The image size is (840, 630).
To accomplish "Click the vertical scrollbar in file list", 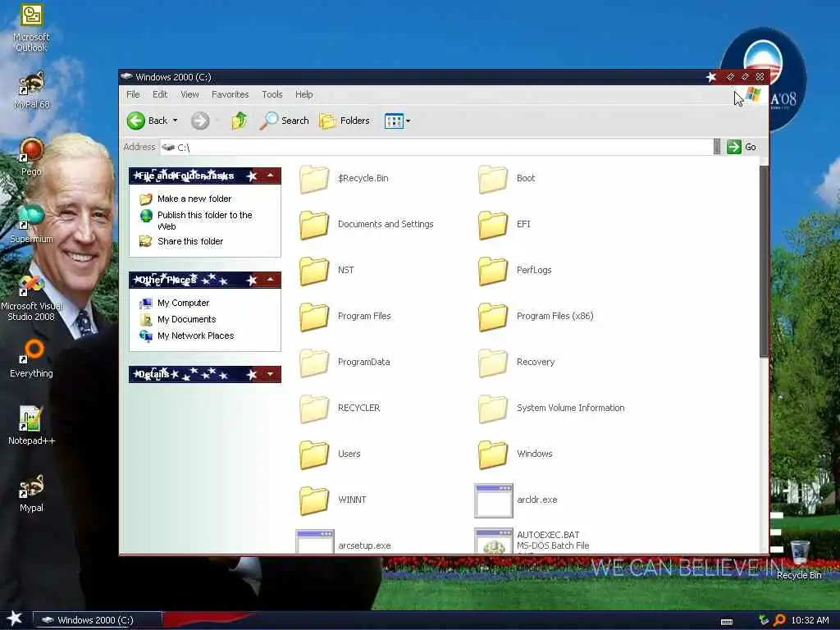I will 764,262.
